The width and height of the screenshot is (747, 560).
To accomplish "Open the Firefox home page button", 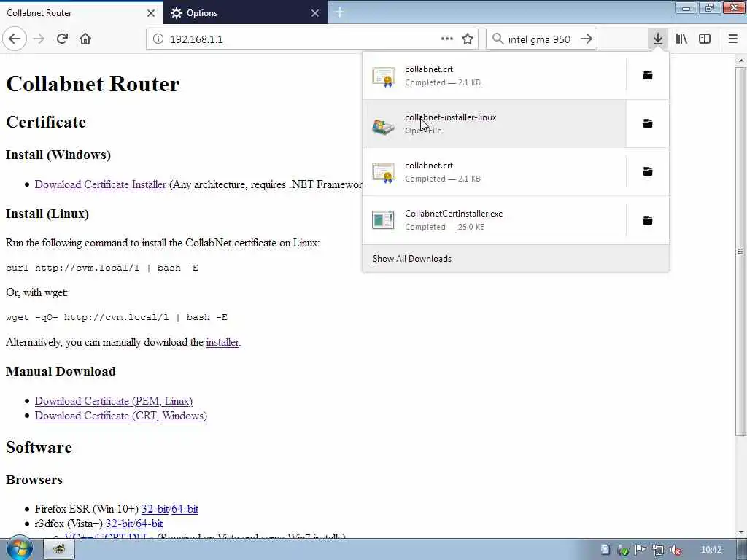I will pyautogui.click(x=85, y=39).
